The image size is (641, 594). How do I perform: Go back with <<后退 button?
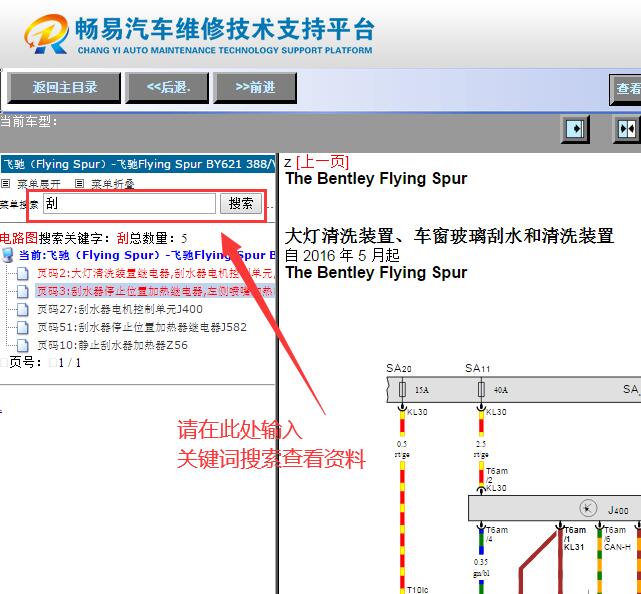pyautogui.click(x=167, y=87)
